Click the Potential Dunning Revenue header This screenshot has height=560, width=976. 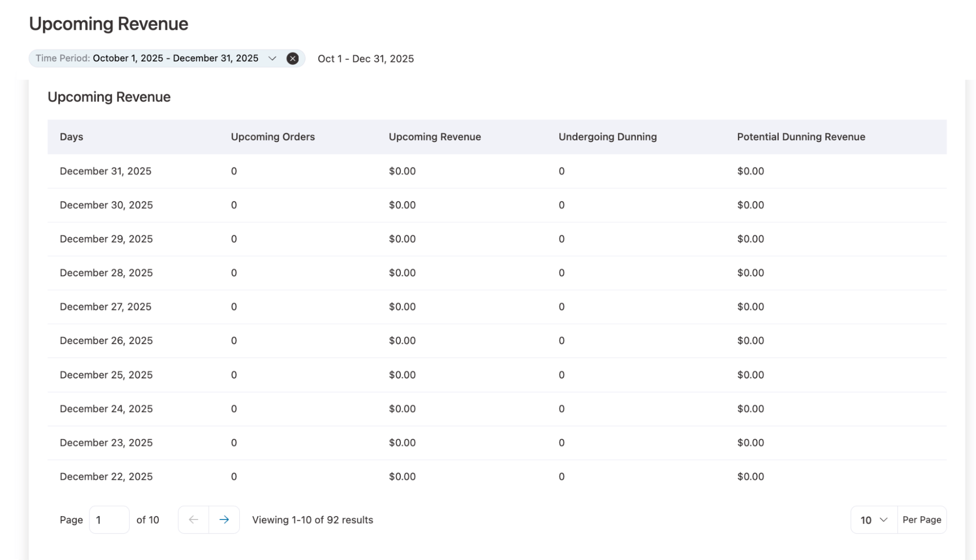tap(801, 137)
